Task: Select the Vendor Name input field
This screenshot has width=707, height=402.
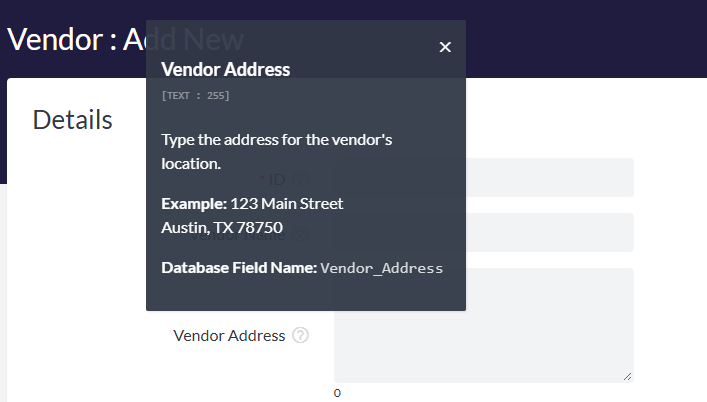Action: click(x=550, y=232)
